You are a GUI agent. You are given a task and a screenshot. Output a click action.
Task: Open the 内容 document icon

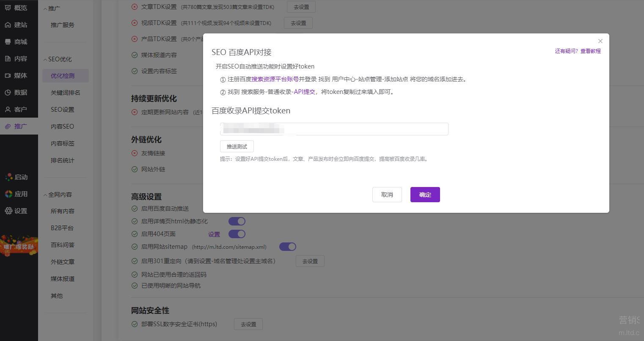pyautogui.click(x=8, y=59)
